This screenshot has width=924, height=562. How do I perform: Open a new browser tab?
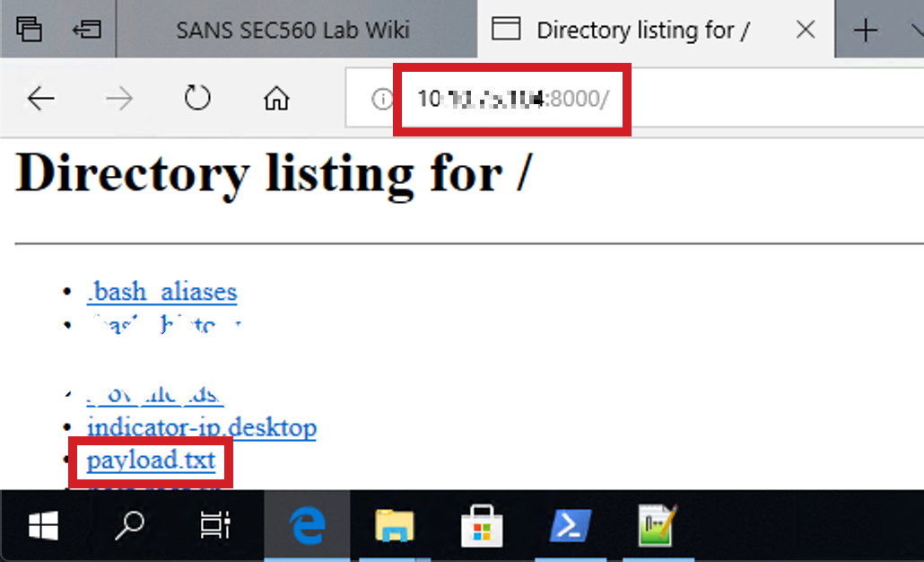[866, 31]
